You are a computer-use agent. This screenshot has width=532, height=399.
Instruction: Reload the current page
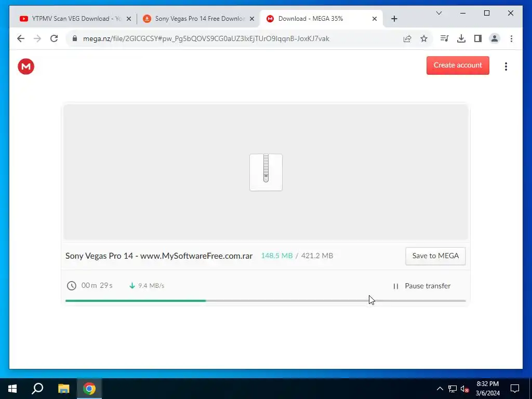pyautogui.click(x=54, y=38)
